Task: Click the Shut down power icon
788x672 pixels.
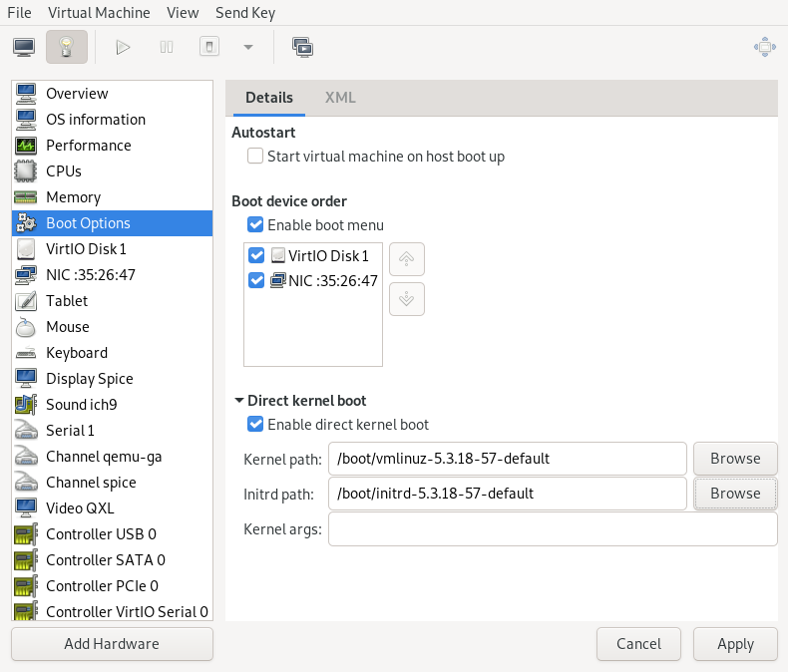Action: (x=208, y=47)
